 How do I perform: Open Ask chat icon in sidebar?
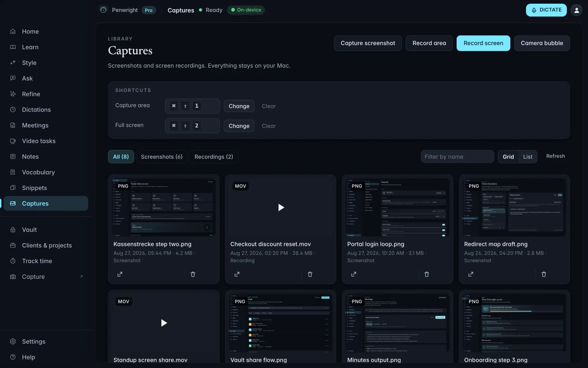click(x=13, y=78)
